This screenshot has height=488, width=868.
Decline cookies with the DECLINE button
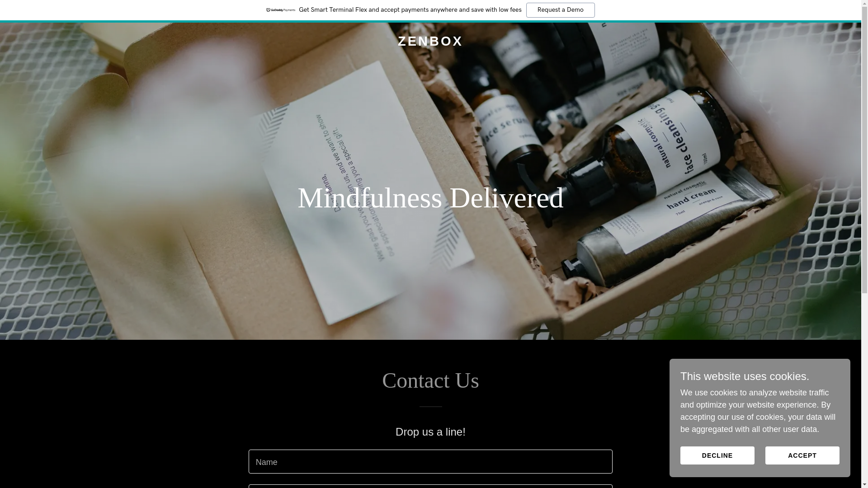717,455
